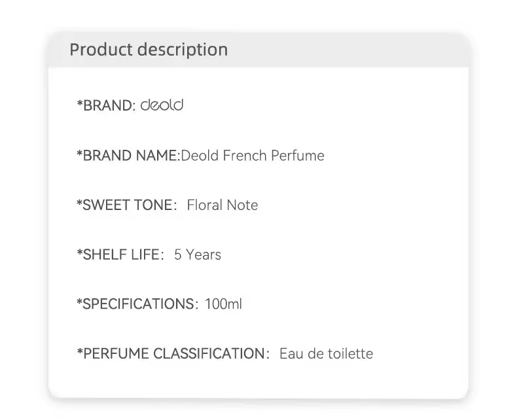Click the word CLASSIFICATION in the last label
Image resolution: width=517 pixels, height=420 pixels.
point(211,354)
